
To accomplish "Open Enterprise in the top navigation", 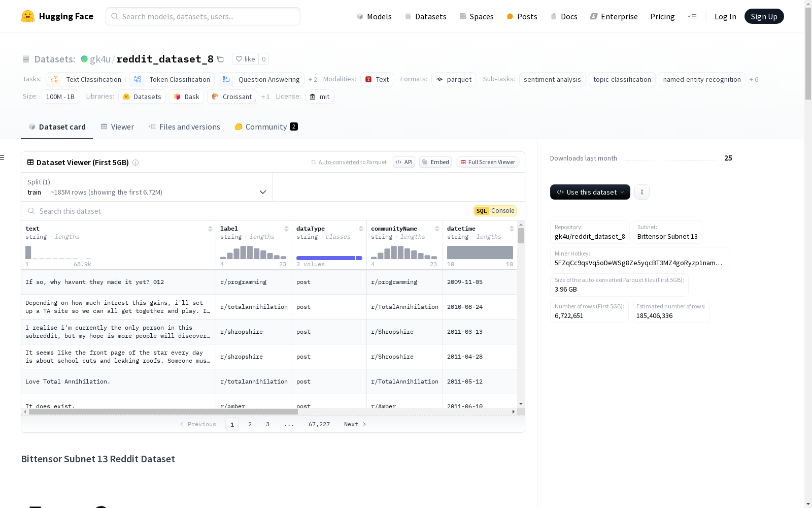I will click(614, 16).
